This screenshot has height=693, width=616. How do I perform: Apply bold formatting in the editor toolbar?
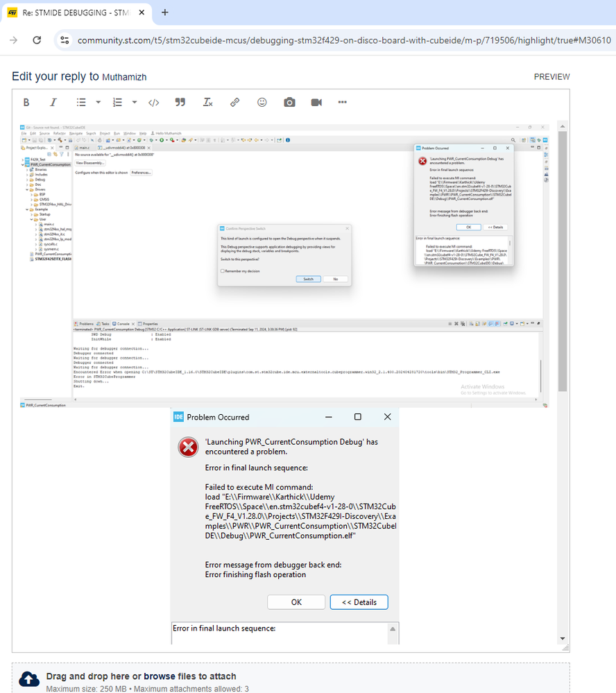click(26, 103)
